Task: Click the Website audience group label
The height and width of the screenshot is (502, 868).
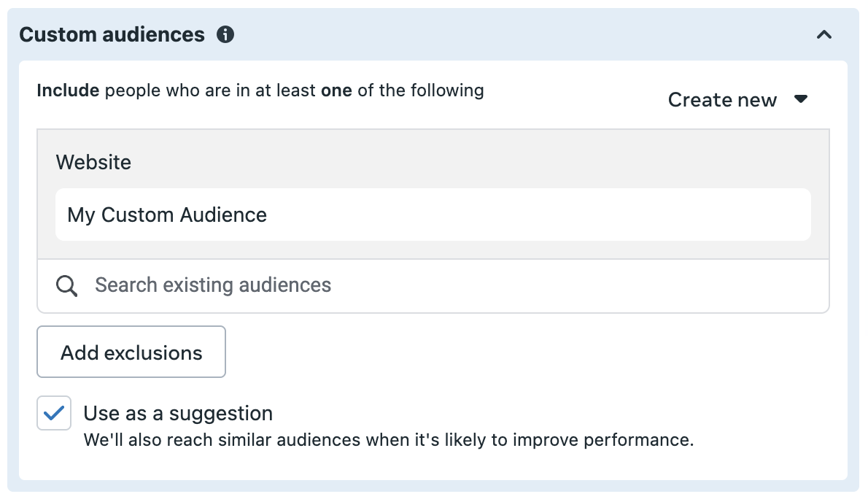Action: 93,162
